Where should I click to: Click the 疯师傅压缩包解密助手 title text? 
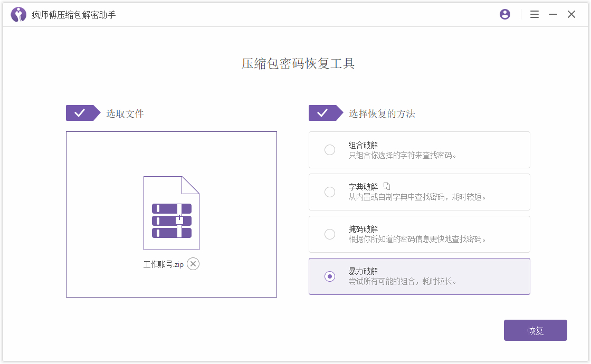[69, 14]
